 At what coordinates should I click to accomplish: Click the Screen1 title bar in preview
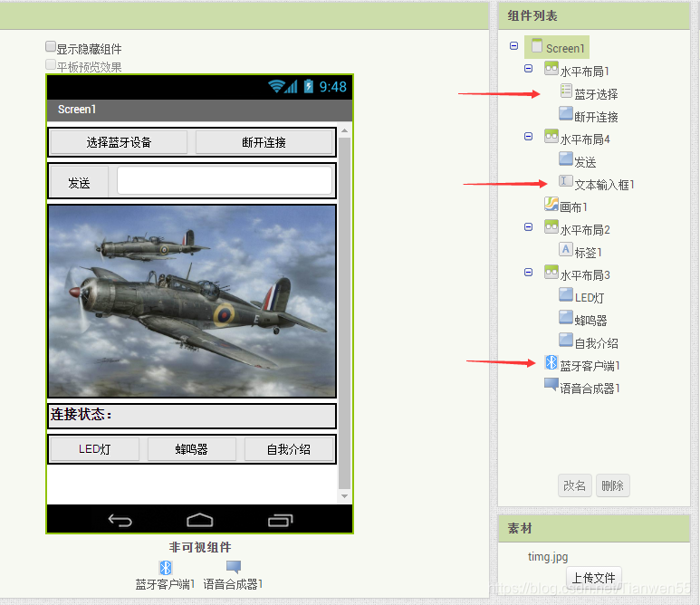click(199, 110)
